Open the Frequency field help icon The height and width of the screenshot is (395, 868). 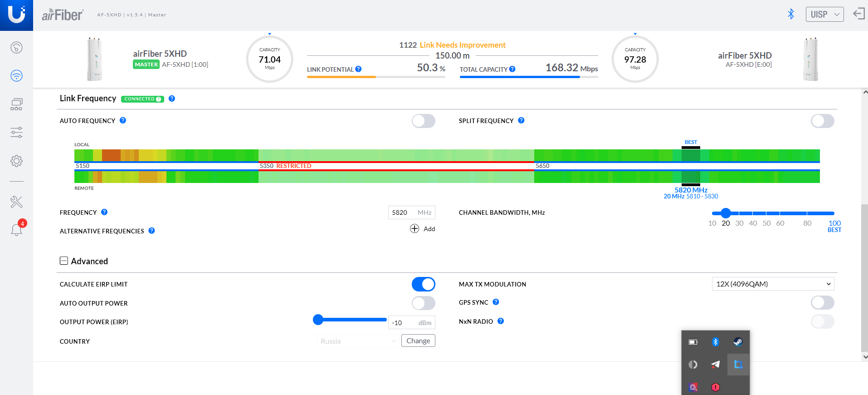click(104, 212)
